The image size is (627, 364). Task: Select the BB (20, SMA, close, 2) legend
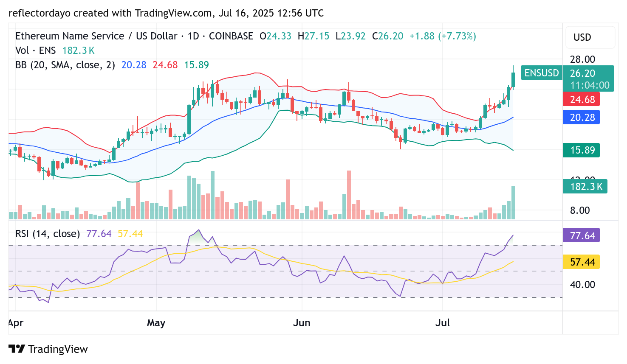click(x=65, y=65)
